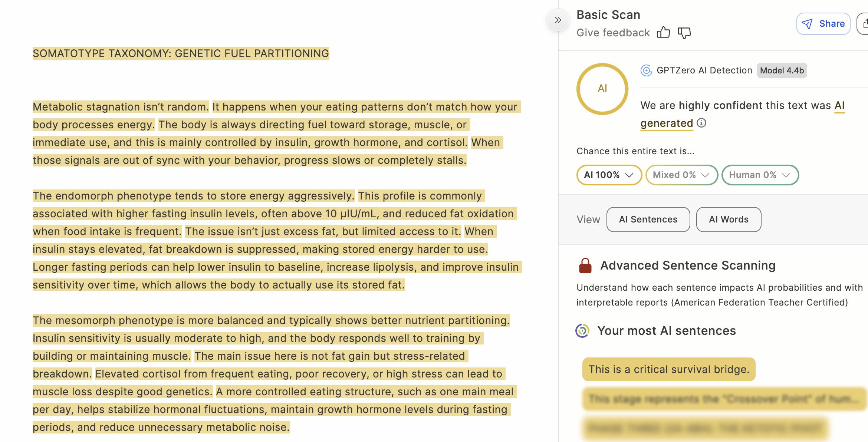This screenshot has width=868, height=442.
Task: Toggle the AI Words view
Action: click(x=729, y=220)
